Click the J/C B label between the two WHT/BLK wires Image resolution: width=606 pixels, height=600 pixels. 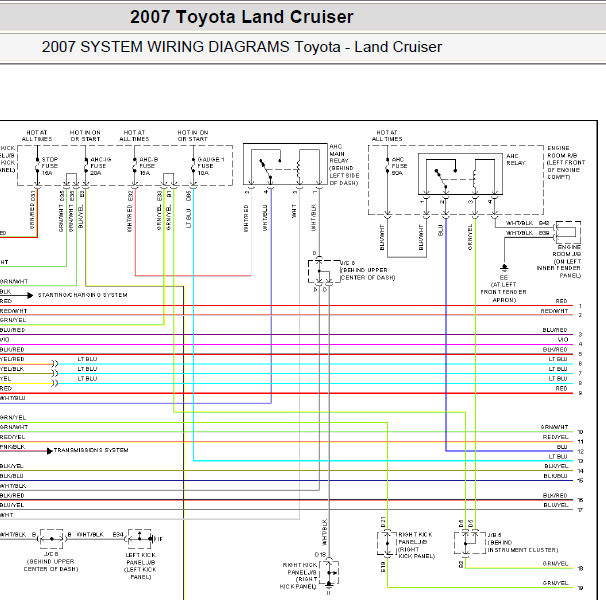click(51, 561)
